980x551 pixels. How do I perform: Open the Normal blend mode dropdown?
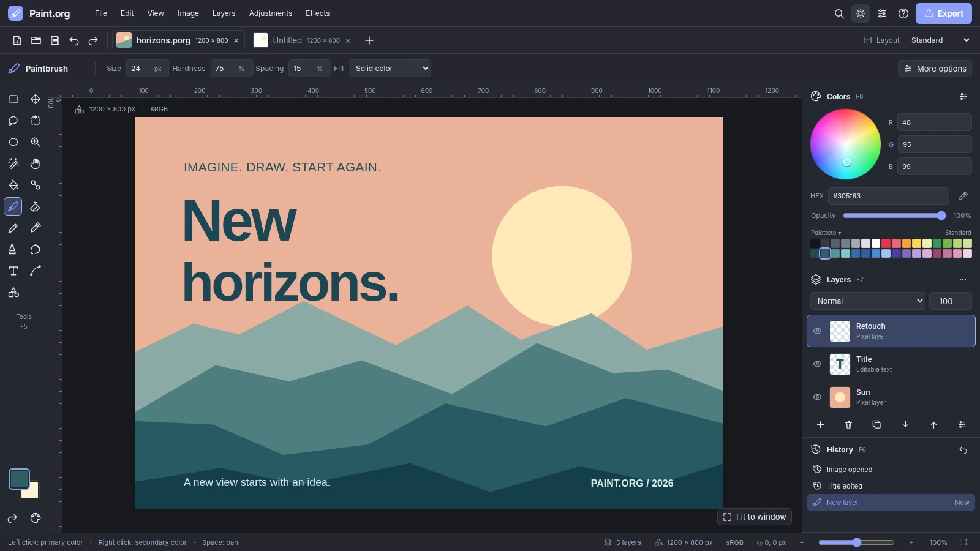coord(867,301)
